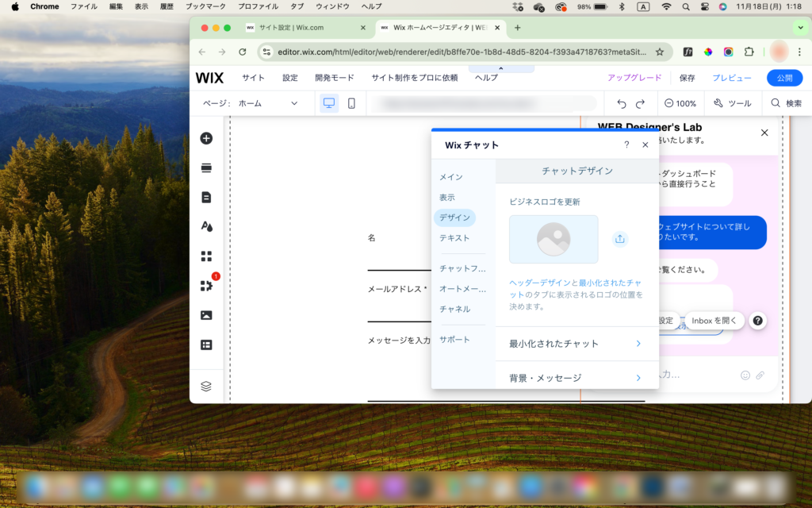Click the undo arrow in editor toolbar
This screenshot has height=508, width=812.
(x=622, y=104)
